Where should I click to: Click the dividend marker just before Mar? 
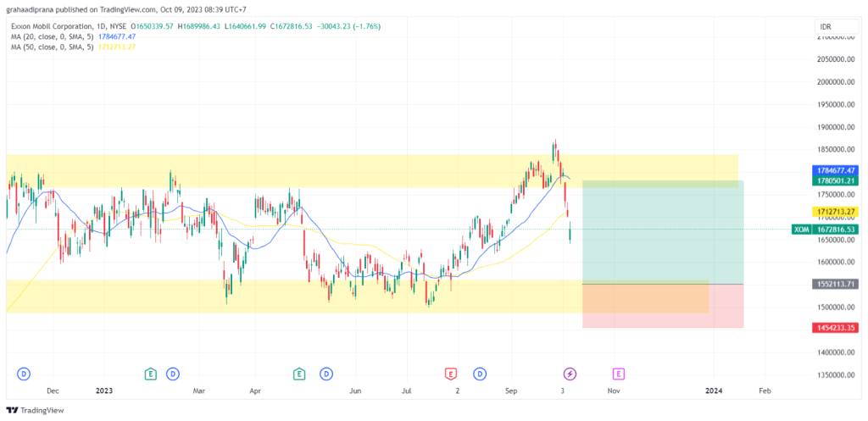(x=173, y=374)
